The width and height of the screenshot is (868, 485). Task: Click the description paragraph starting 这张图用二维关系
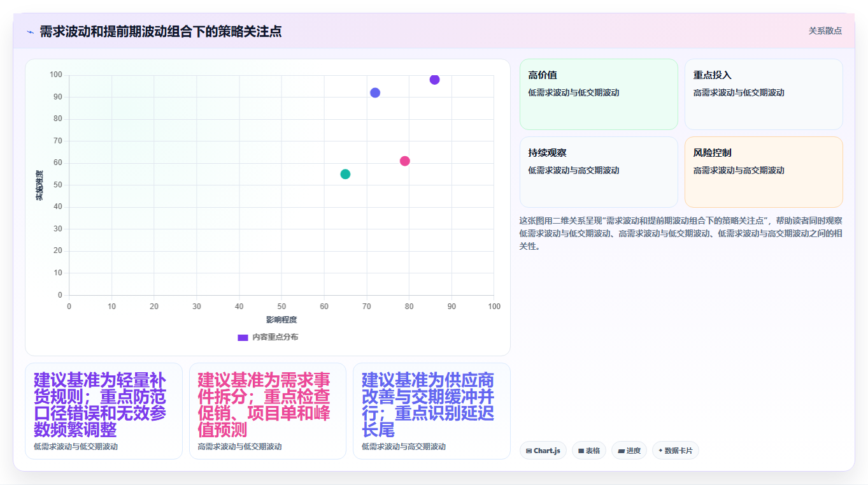click(x=681, y=233)
